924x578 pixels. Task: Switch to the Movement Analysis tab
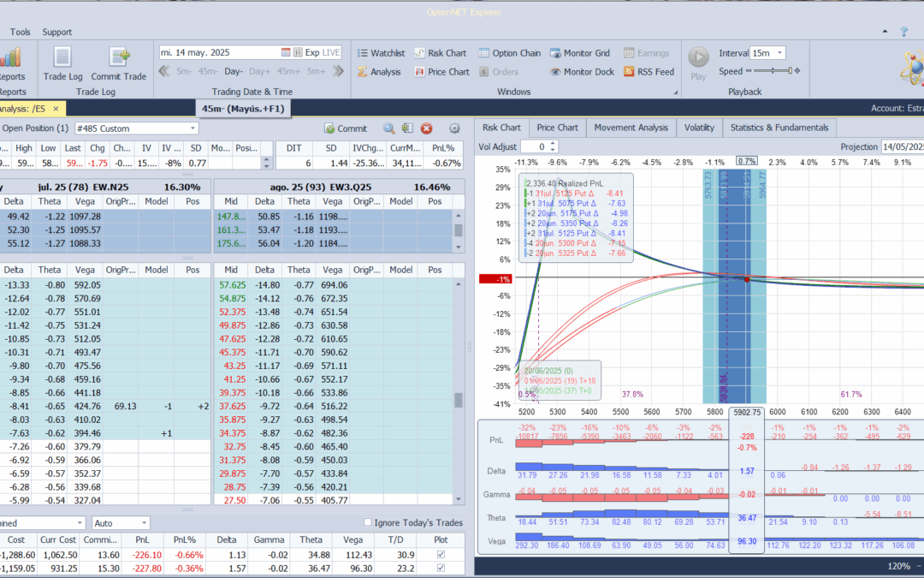[631, 128]
